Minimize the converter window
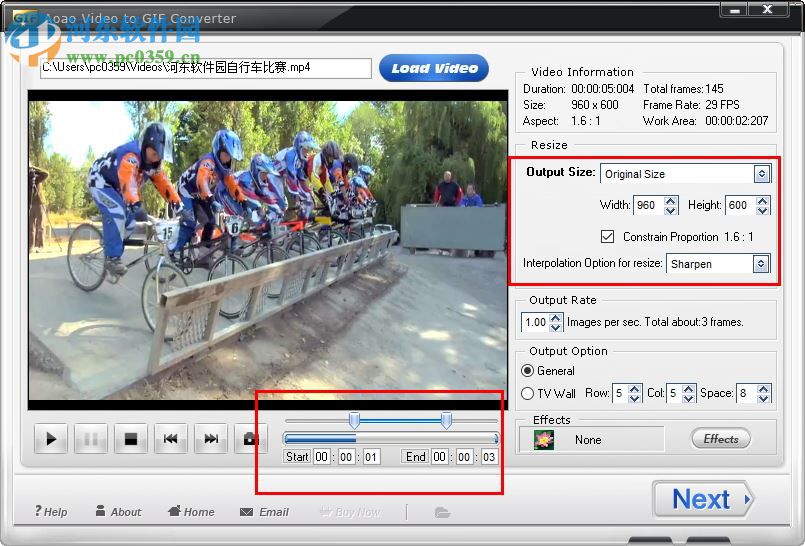805x546 pixels. (x=735, y=10)
